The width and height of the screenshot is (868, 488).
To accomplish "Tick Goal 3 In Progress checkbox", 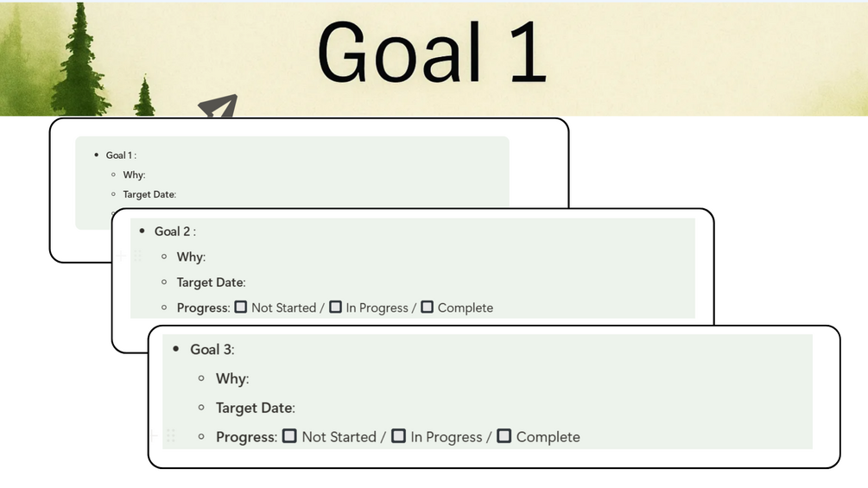I will [x=398, y=436].
